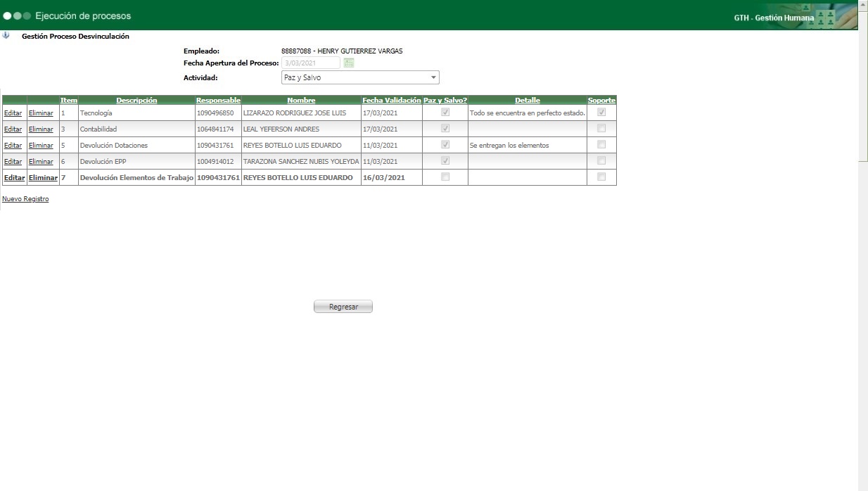Click the Ejecución de procesos title
This screenshot has height=491, width=868.
click(83, 15)
